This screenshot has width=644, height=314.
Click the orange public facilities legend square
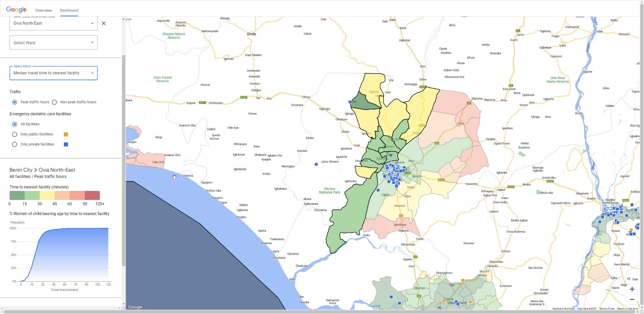66,135
